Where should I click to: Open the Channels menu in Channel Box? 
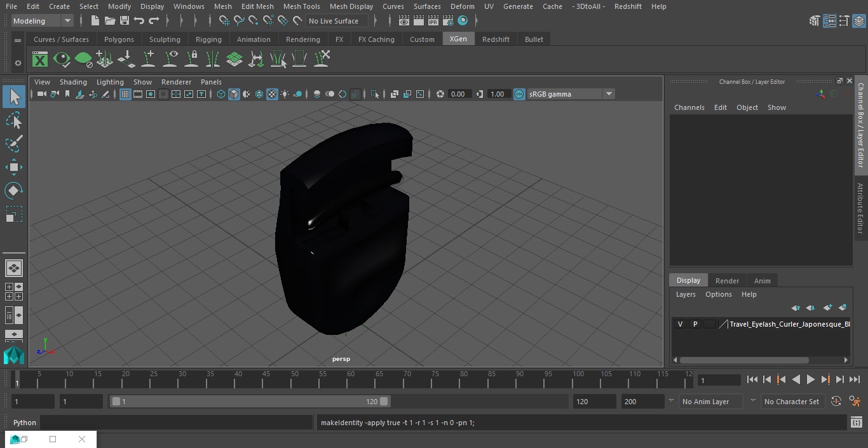pyautogui.click(x=689, y=107)
